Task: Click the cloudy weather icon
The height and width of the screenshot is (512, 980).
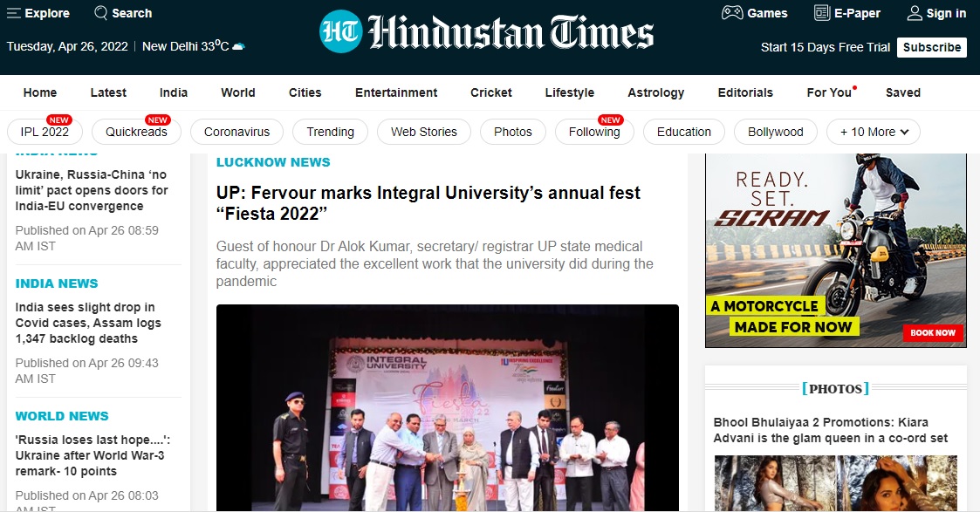Action: click(x=238, y=46)
